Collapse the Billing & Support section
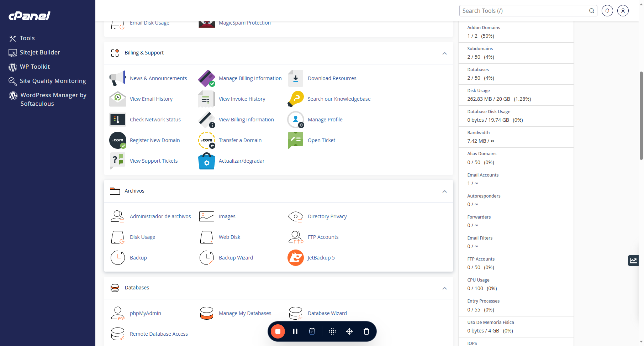 point(444,53)
